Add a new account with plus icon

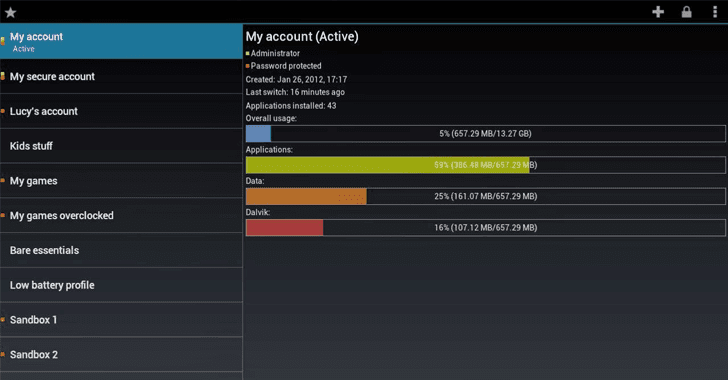(x=658, y=12)
